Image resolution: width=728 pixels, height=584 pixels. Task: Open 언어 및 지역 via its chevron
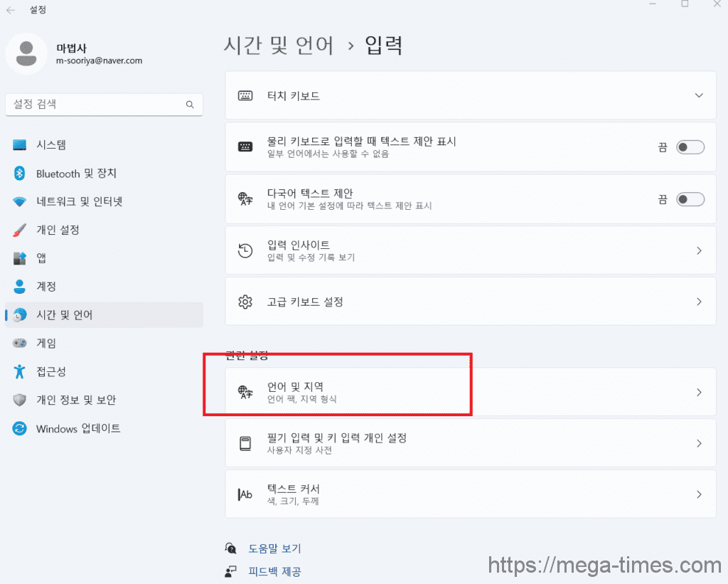pos(699,392)
